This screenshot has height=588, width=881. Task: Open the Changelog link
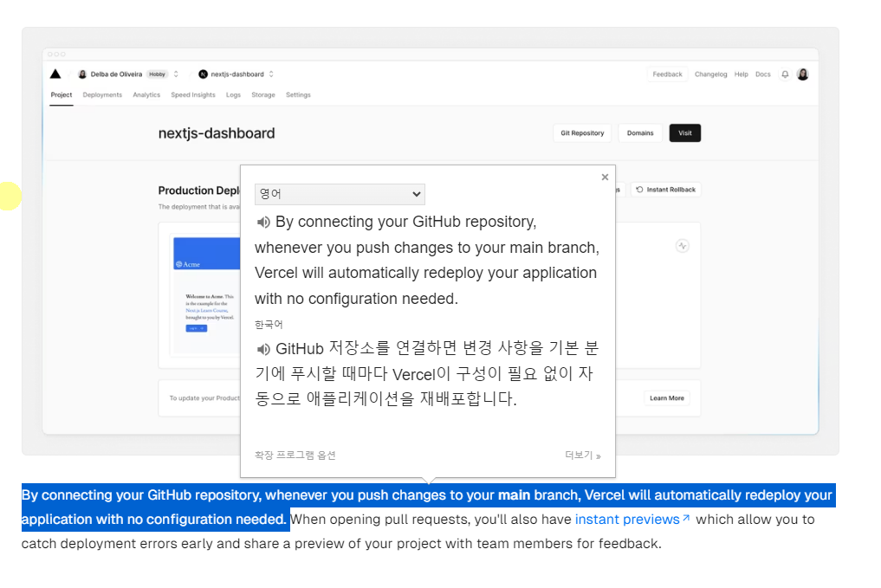click(710, 74)
